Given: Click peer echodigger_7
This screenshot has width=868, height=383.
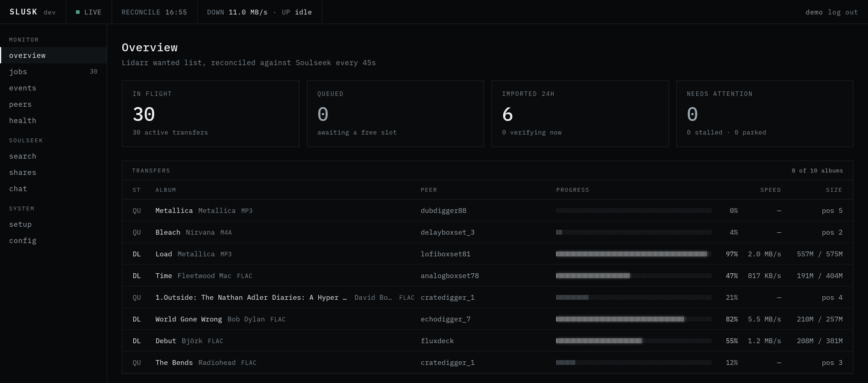Looking at the screenshot, I should click(445, 319).
